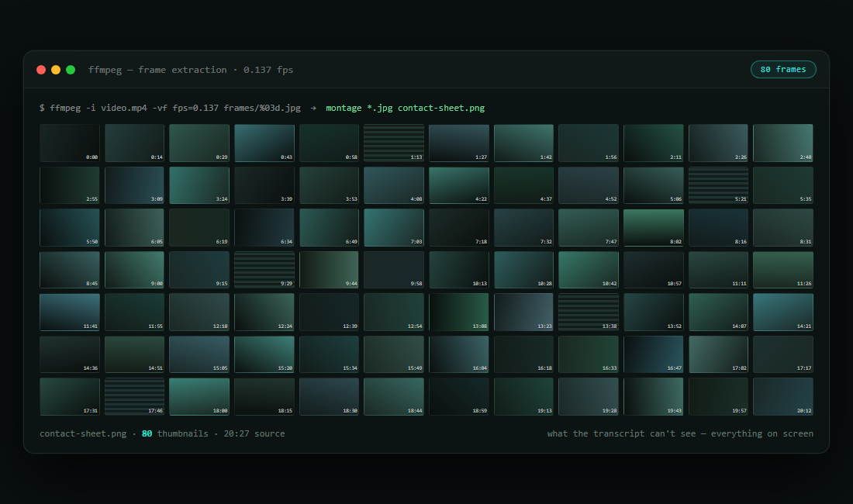Open the striped frame at 9:29
853x504 pixels.
click(264, 270)
